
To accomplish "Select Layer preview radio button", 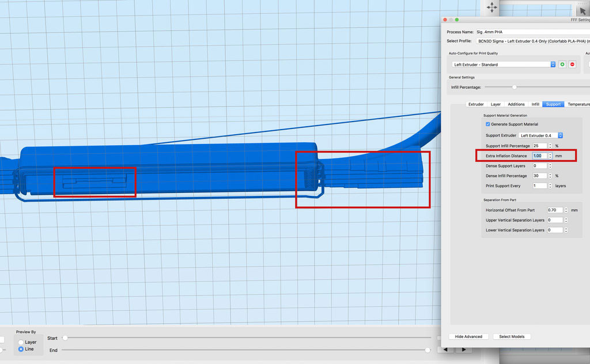I will (21, 342).
